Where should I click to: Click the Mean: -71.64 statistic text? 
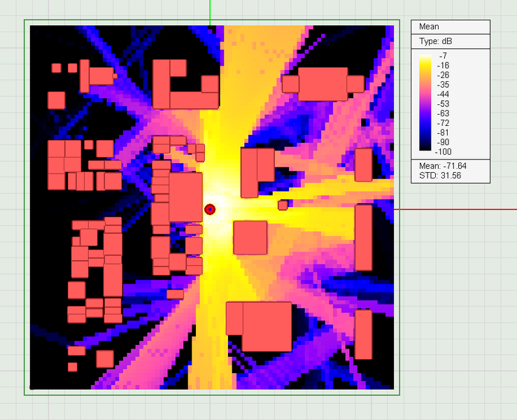click(443, 166)
